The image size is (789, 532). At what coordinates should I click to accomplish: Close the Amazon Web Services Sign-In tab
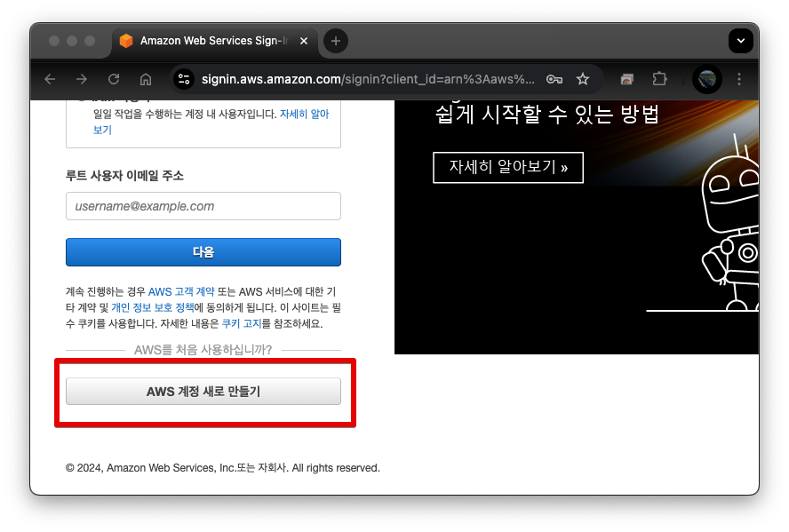pos(304,41)
